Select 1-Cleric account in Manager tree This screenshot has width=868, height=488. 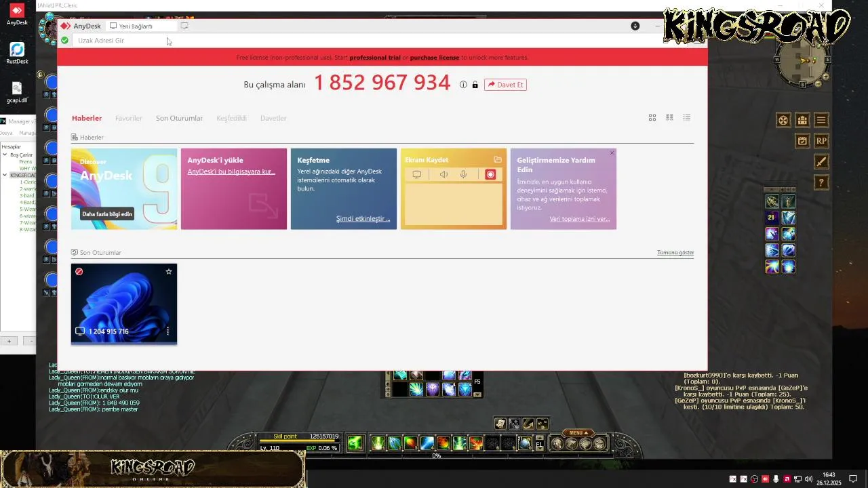pyautogui.click(x=28, y=182)
